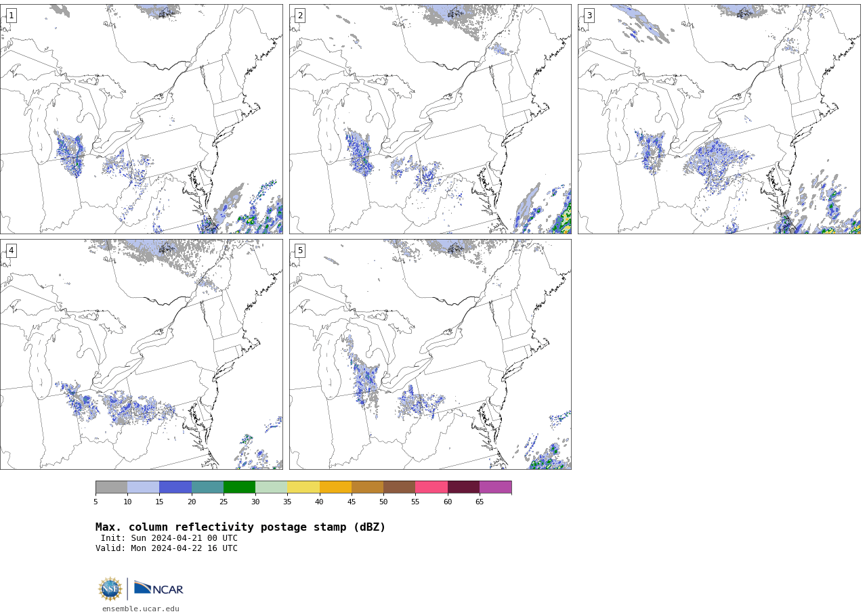Screen dimensions: 867x616
Task: Click the Init: Sun 2024-04-21 00 UTC line
Action: coord(169,538)
